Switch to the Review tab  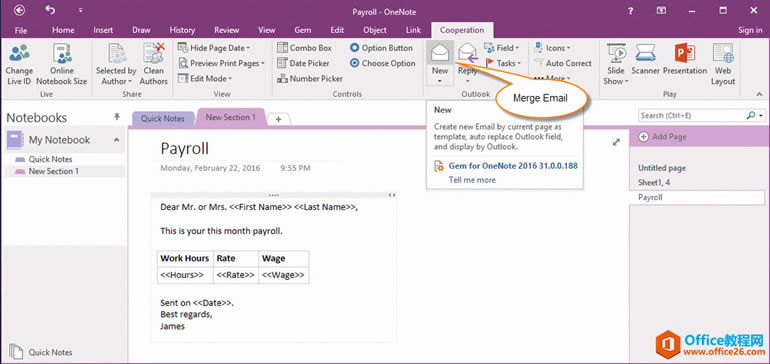coord(226,30)
